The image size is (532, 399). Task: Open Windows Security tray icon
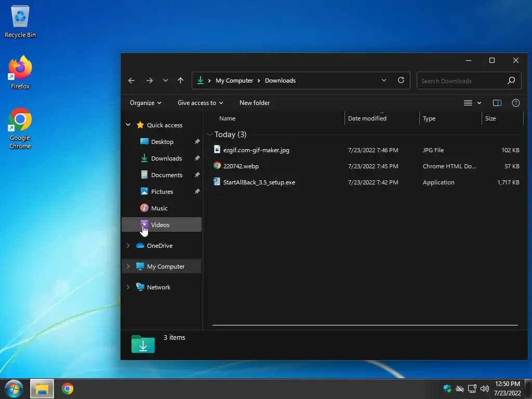pos(447,389)
